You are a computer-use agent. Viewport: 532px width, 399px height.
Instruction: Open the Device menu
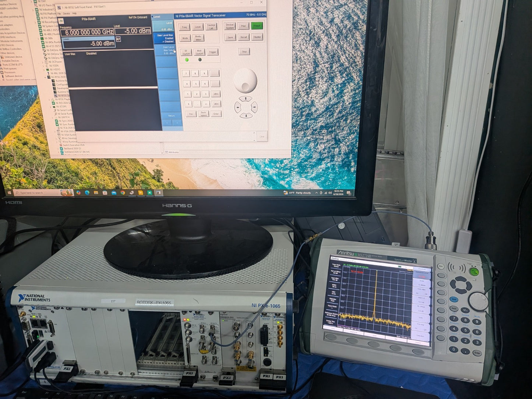(x=67, y=13)
